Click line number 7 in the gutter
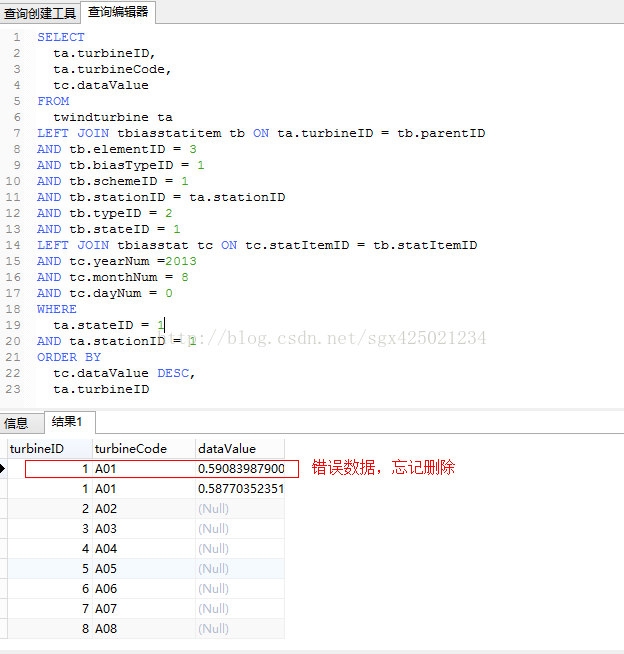 click(x=17, y=133)
